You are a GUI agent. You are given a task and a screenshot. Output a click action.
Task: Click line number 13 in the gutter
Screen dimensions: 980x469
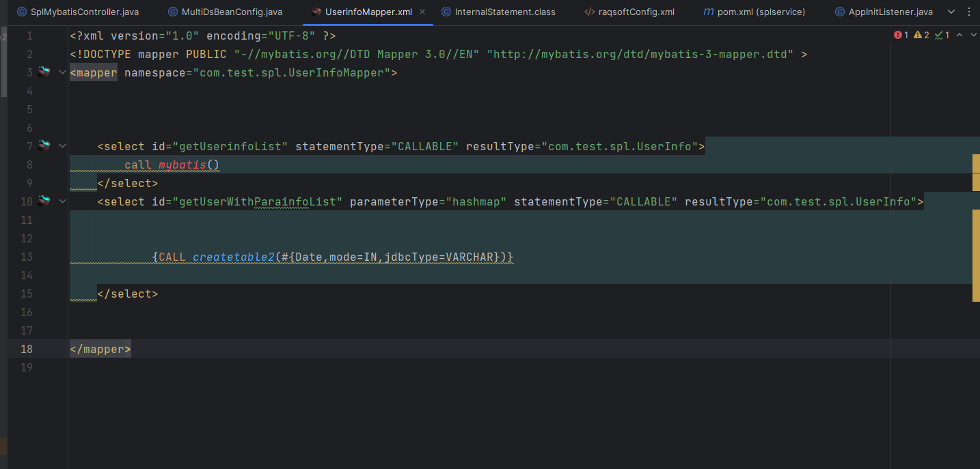(27, 257)
